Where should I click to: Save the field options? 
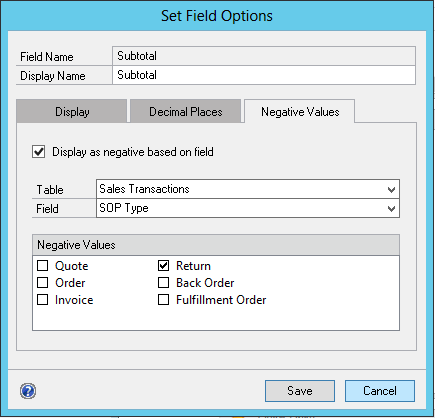coord(300,391)
